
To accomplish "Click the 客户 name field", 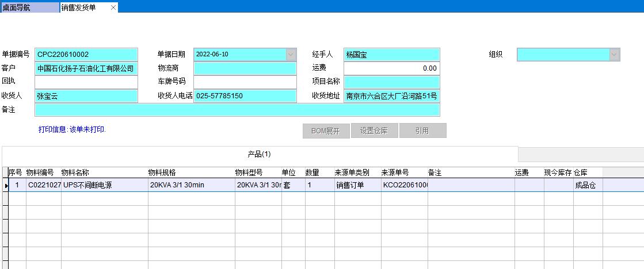I will click(86, 68).
